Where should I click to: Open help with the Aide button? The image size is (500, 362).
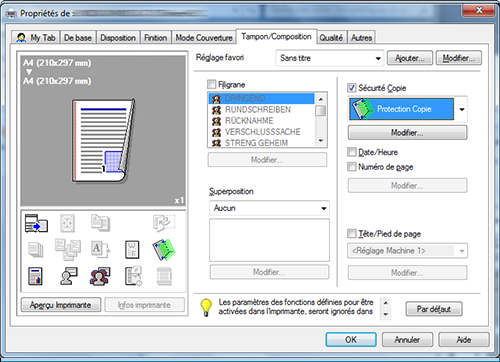pos(464,340)
